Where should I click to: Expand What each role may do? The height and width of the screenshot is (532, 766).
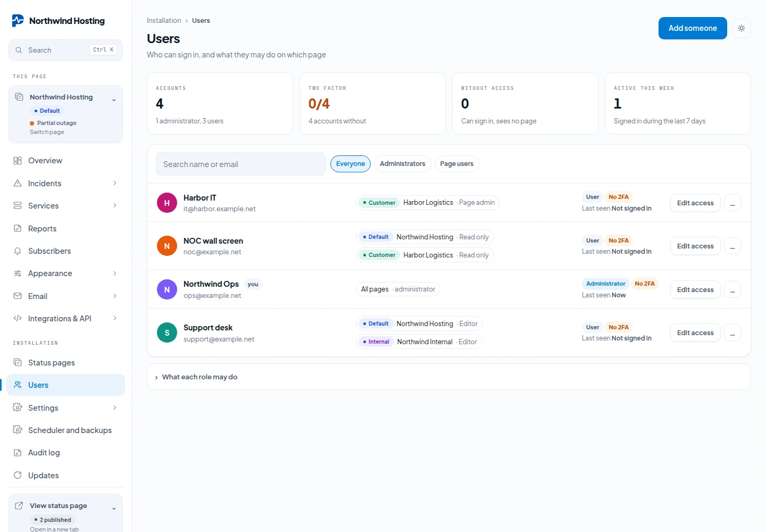tap(448, 377)
